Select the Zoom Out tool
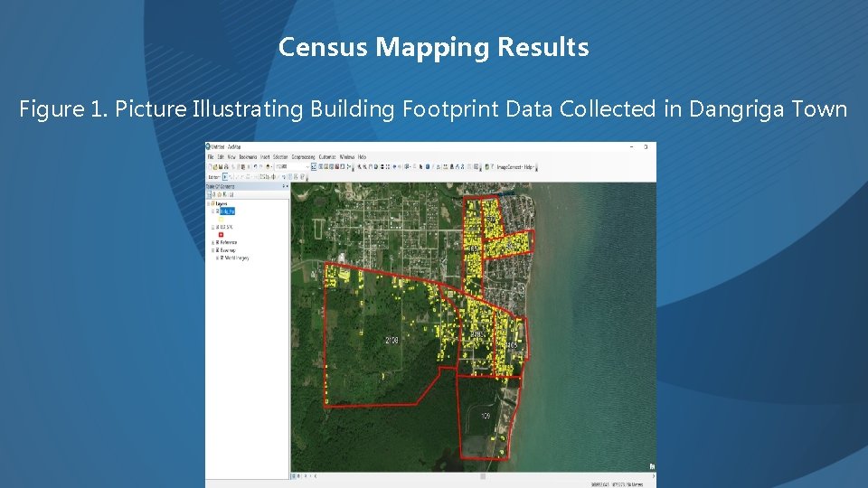The width and height of the screenshot is (868, 488). click(x=364, y=166)
